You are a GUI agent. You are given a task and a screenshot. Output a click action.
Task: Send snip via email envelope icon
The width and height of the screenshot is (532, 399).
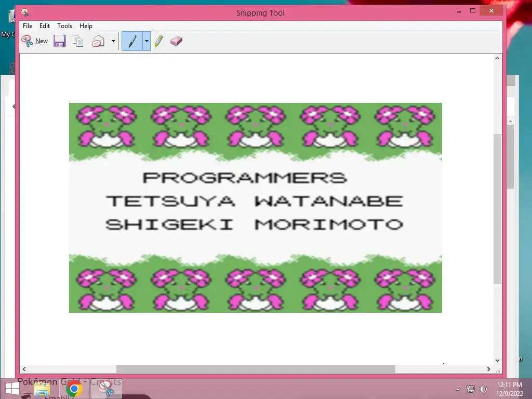[98, 41]
